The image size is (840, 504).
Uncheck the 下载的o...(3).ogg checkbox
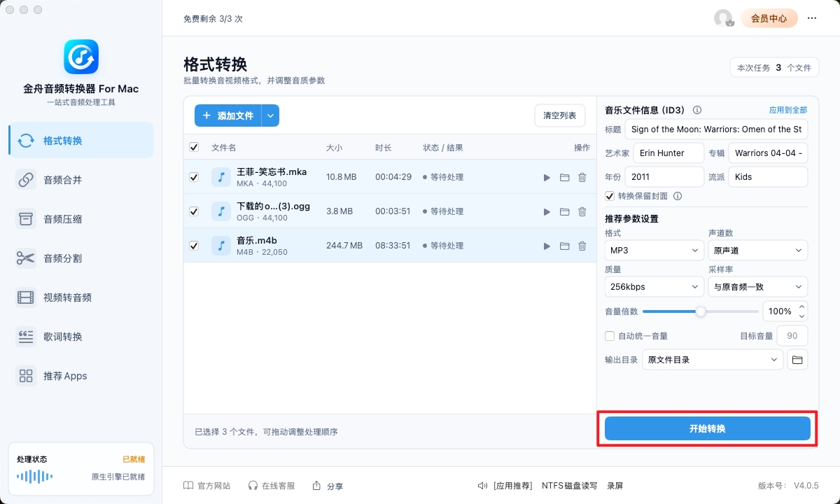[194, 212]
